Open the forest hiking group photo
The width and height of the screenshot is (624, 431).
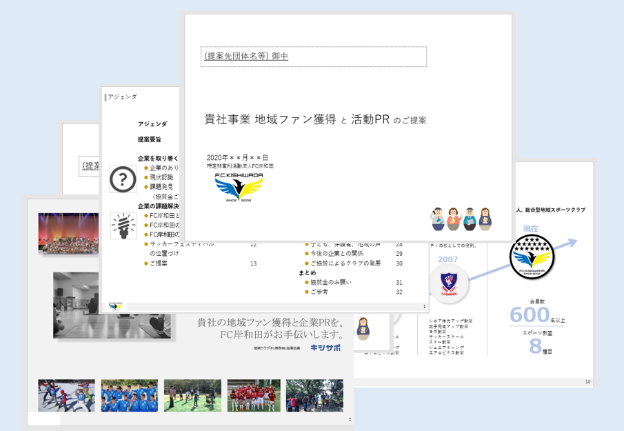pyautogui.click(x=314, y=395)
